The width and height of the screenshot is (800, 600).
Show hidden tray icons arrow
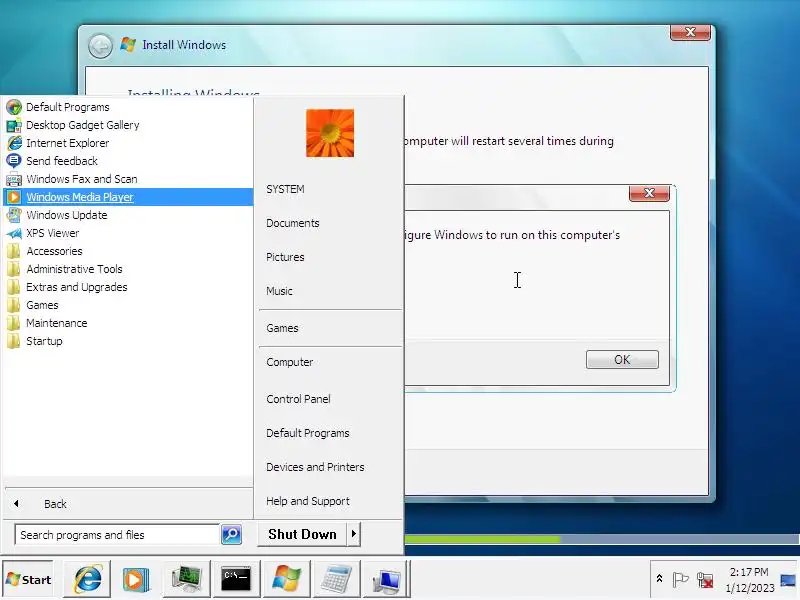tap(659, 579)
